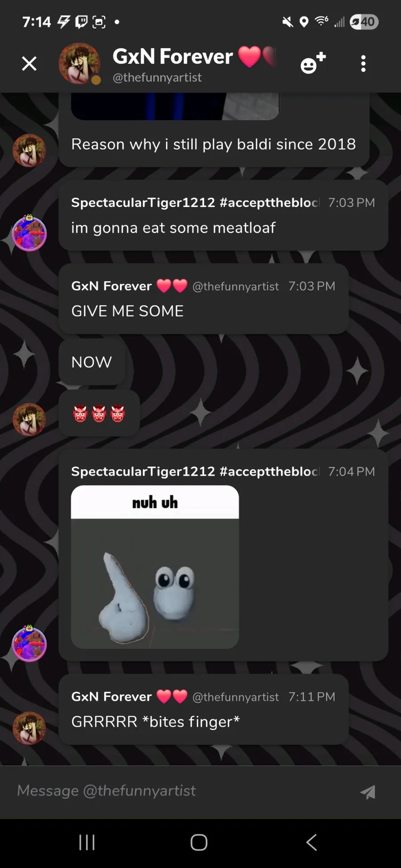The width and height of the screenshot is (401, 868).
Task: Tap the GRRRRR *bites finger* message
Action: (155, 722)
